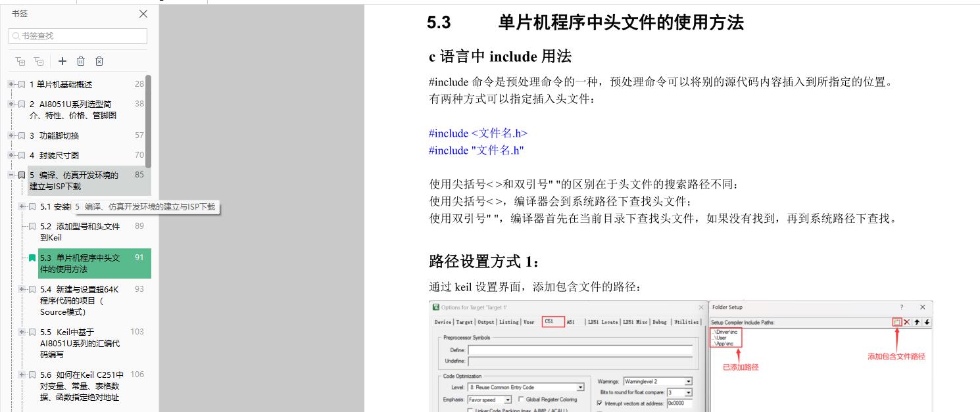Click the expand-all bookmarks icon
980x412 pixels.
click(x=20, y=61)
